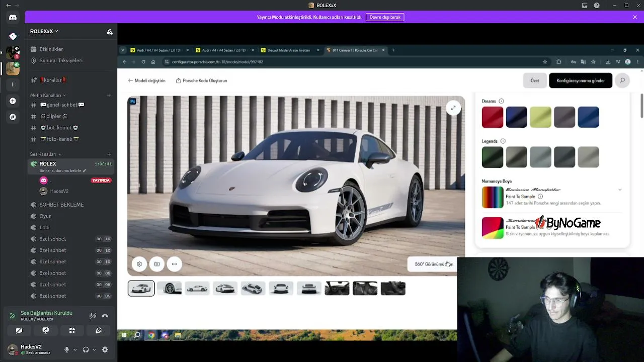Select the 911 Carrera T Porsche tab
Screen dimensions: 644x362
pyautogui.click(x=355, y=50)
